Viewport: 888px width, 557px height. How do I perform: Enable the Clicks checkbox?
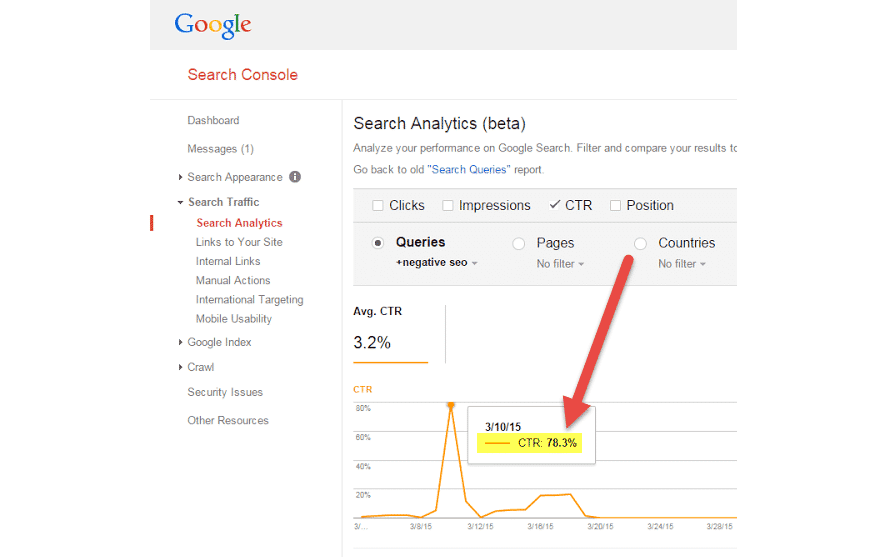pos(378,205)
